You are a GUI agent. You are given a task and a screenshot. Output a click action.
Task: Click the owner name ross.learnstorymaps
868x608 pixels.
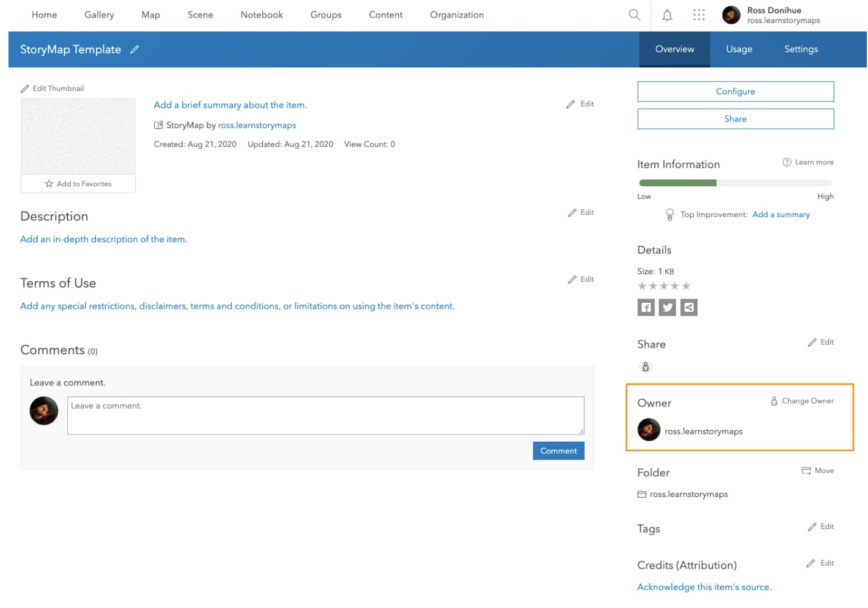click(704, 431)
